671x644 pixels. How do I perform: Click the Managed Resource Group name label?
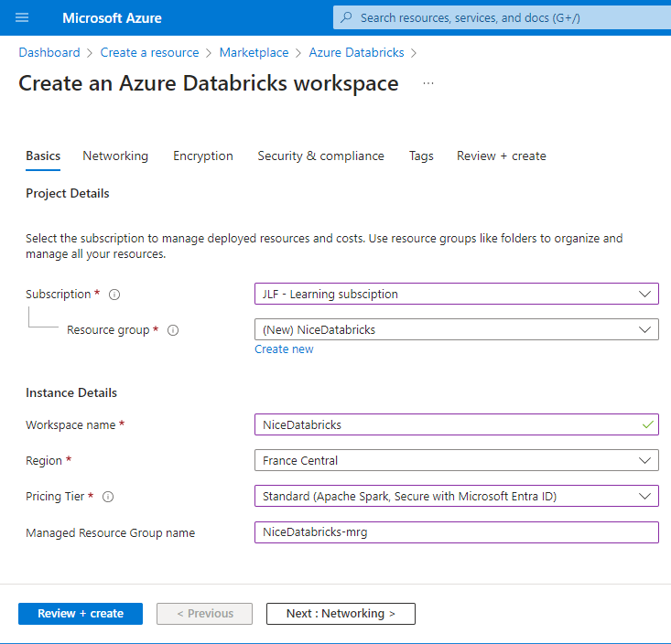tap(110, 533)
